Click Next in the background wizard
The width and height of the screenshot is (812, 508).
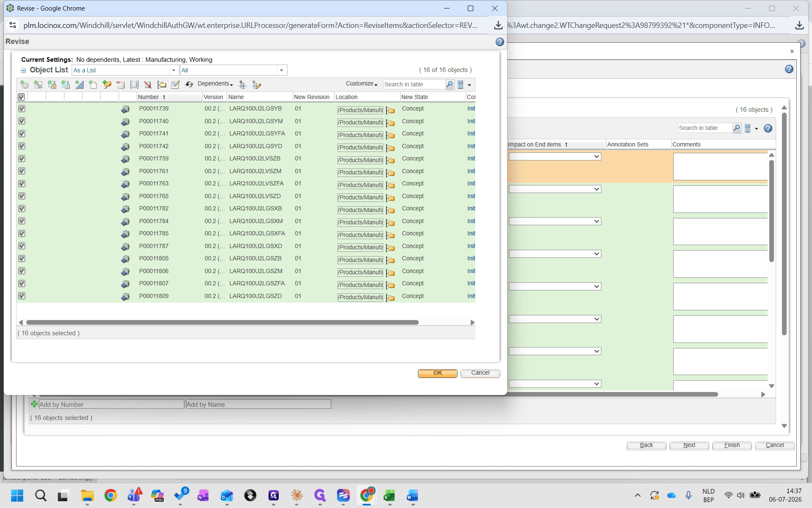point(689,445)
